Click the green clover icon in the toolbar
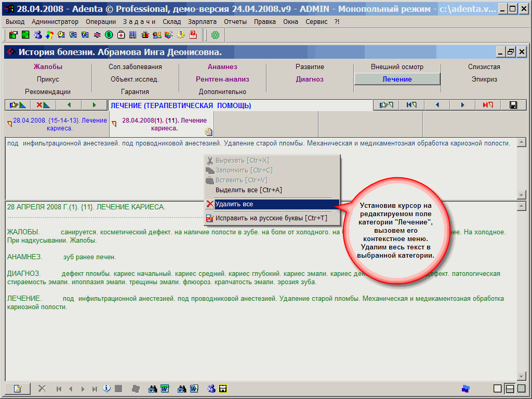 [x=215, y=35]
